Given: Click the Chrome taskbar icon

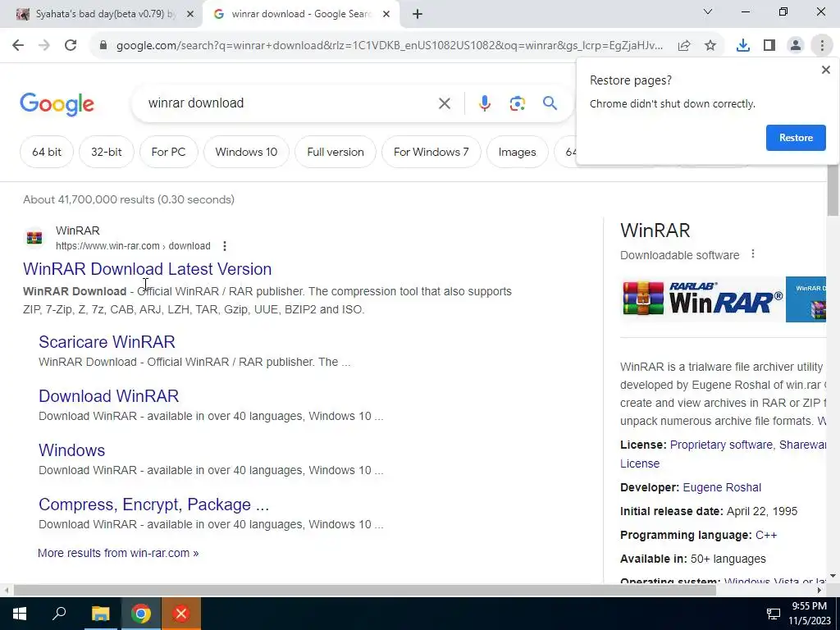Looking at the screenshot, I should tap(141, 614).
